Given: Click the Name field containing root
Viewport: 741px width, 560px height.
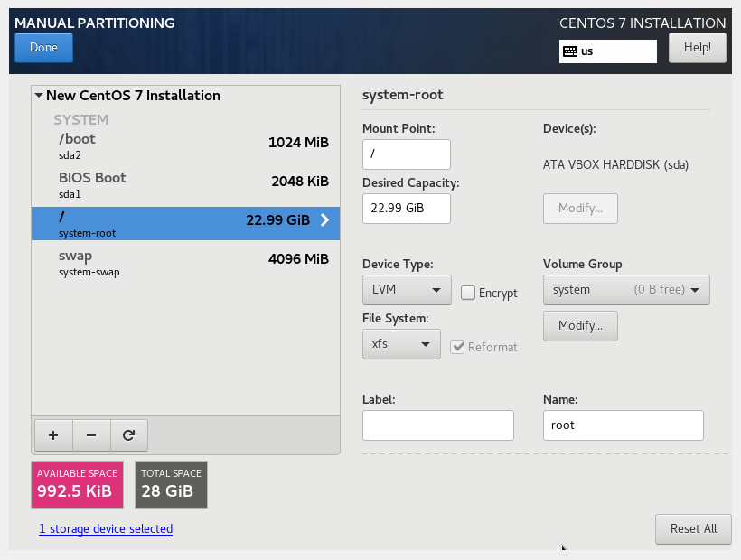Looking at the screenshot, I should (x=624, y=425).
